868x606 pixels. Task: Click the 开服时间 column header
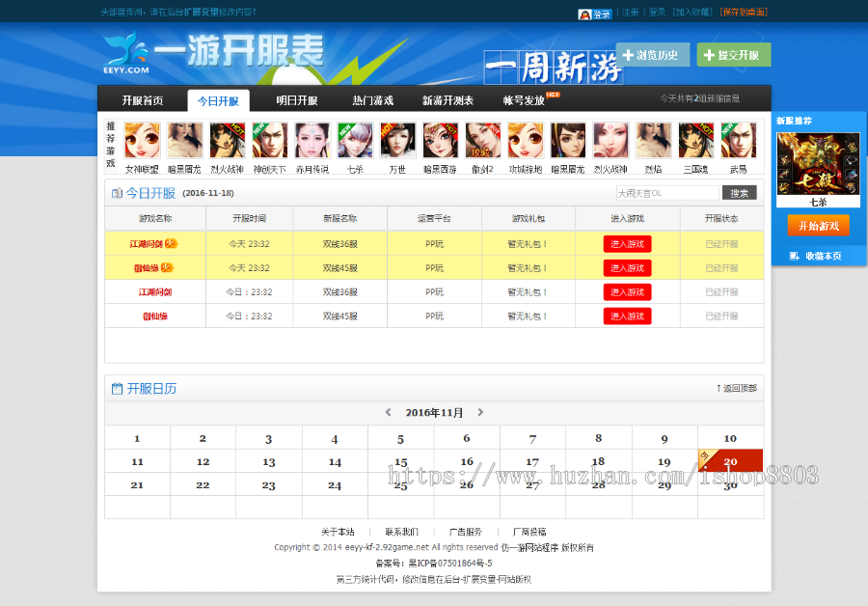click(x=249, y=218)
